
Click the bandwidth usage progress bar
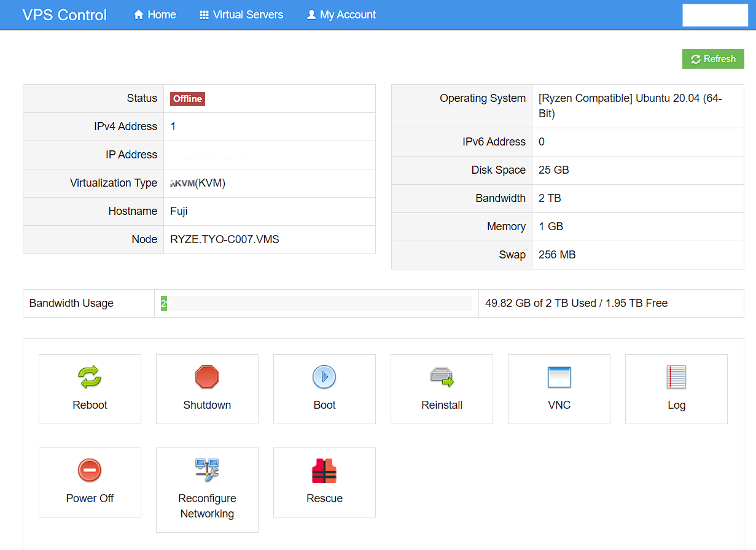pyautogui.click(x=316, y=303)
